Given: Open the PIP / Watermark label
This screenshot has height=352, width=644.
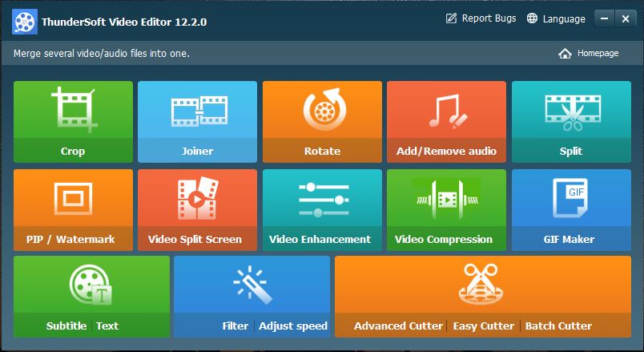Looking at the screenshot, I should (x=70, y=239).
